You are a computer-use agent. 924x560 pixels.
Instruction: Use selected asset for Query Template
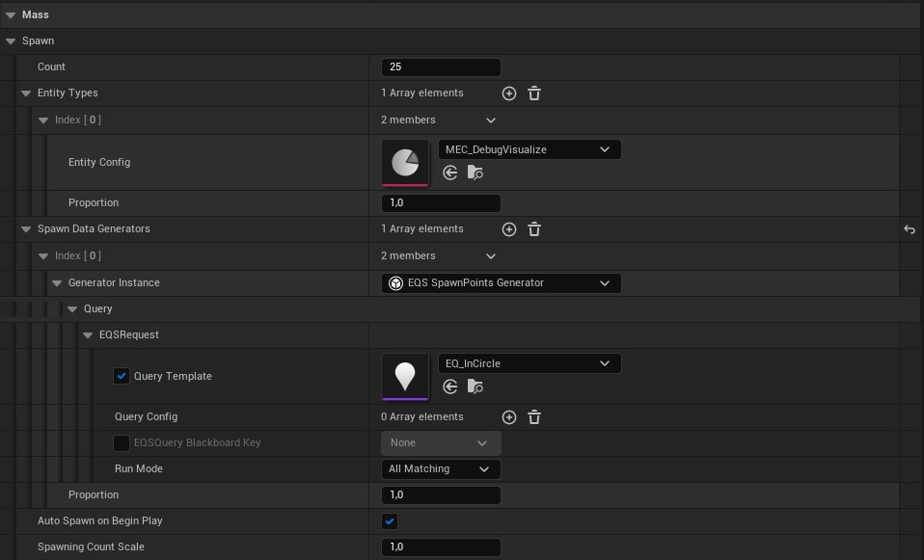450,387
